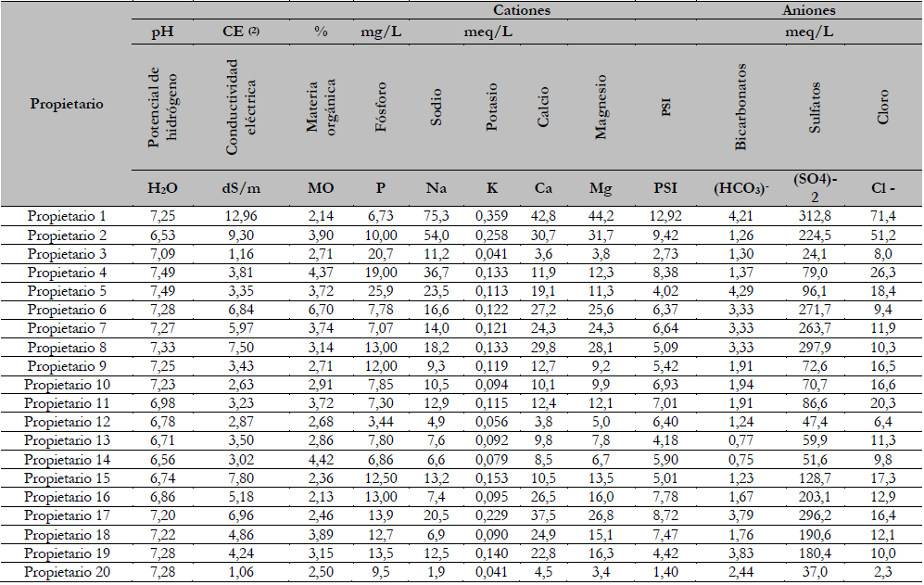Viewport: 924px width, 585px height.
Task: Click the "mg/L" unit header
Action: 380,32
